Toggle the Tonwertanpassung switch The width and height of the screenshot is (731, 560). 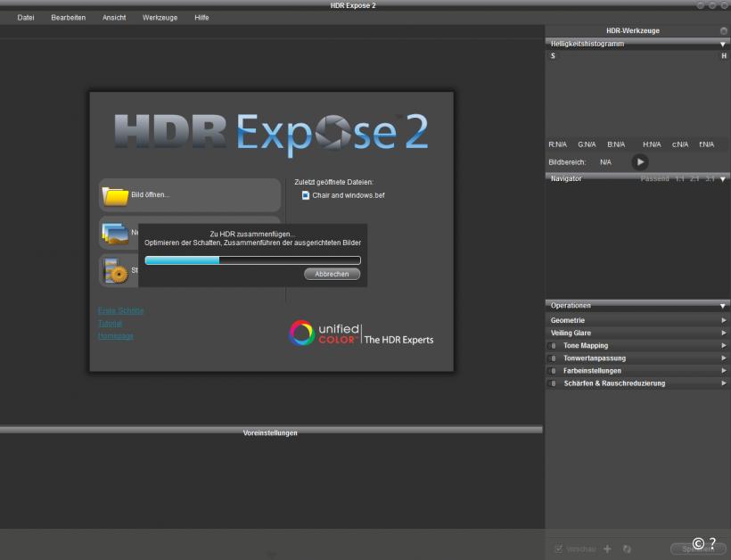coord(553,358)
